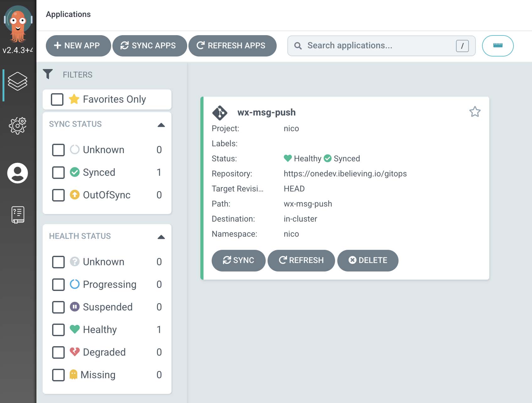This screenshot has width=532, height=403.
Task: Check the Health Status Unknown filter box
Action: 58,262
